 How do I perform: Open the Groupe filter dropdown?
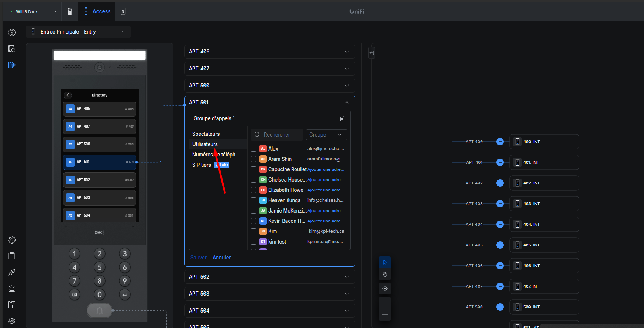pyautogui.click(x=326, y=135)
